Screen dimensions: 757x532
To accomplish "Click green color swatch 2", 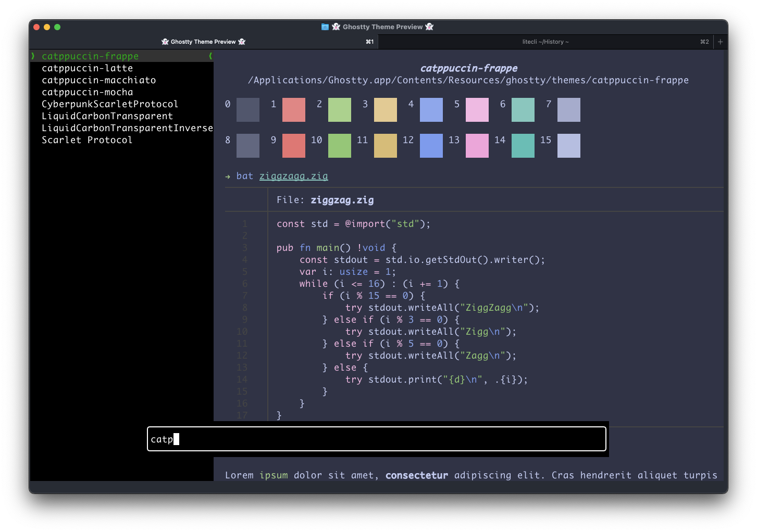I will click(x=340, y=110).
